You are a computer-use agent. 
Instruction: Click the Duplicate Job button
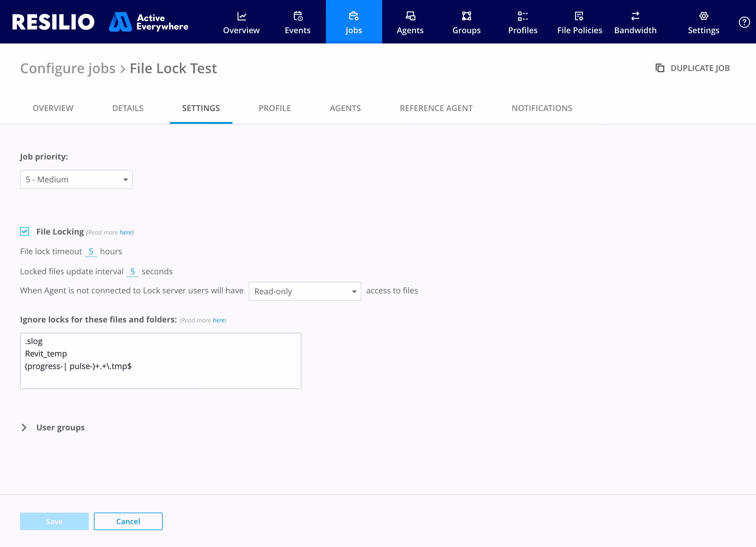point(693,68)
